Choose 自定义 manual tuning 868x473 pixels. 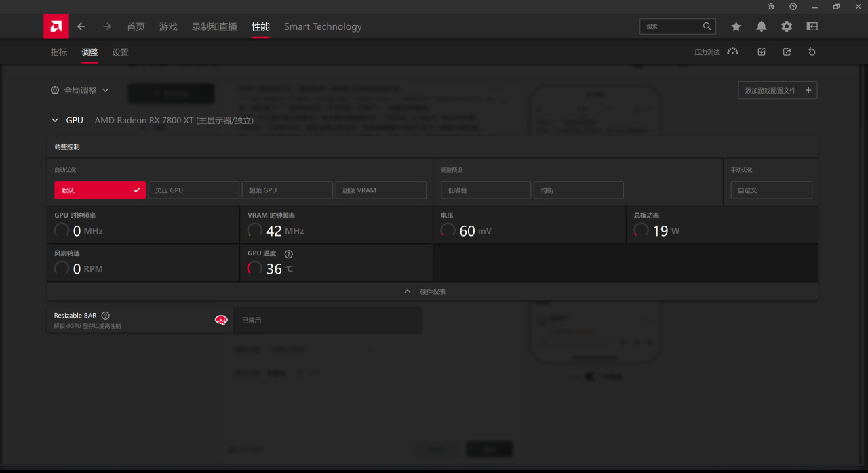[771, 190]
